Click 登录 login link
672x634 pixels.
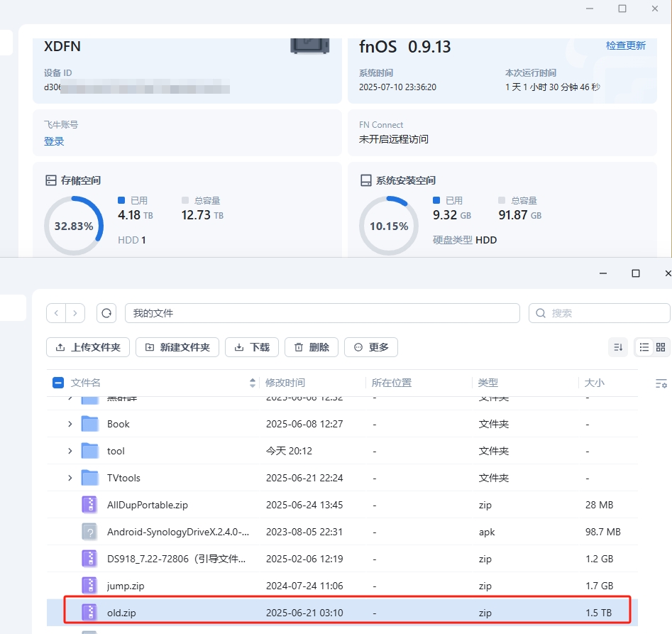coord(54,141)
